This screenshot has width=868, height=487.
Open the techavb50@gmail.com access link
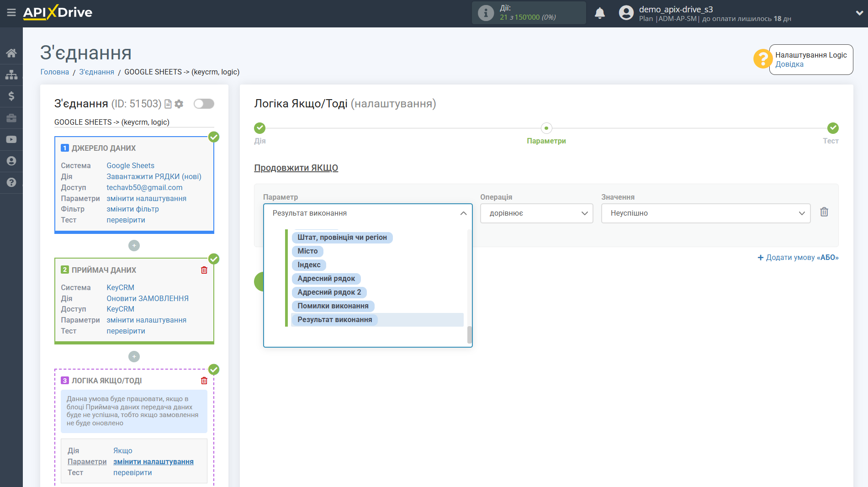(x=144, y=188)
